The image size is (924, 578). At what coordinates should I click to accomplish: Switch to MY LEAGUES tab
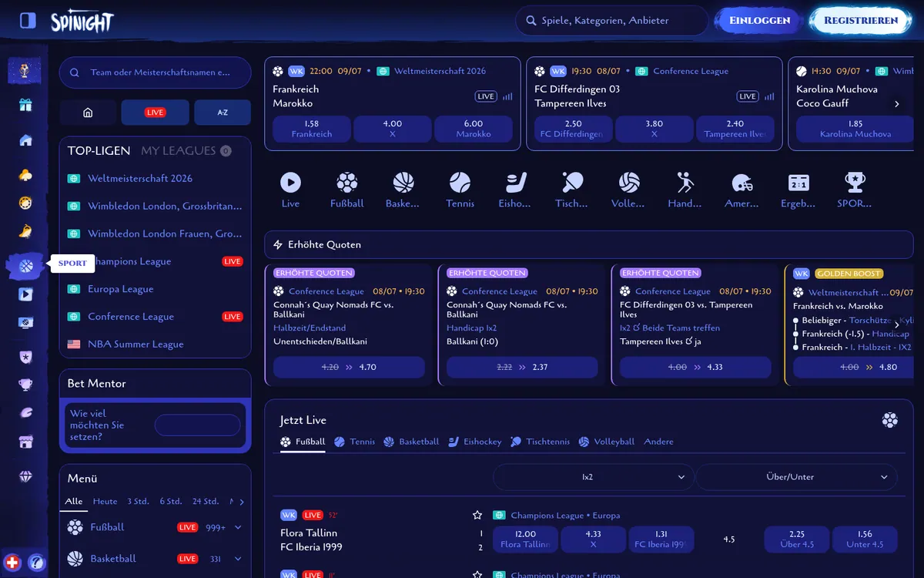(186, 151)
